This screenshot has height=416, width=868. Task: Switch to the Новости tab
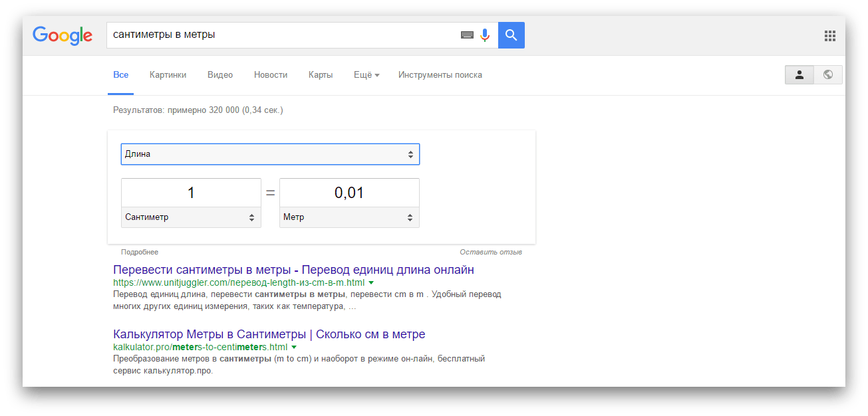[271, 75]
